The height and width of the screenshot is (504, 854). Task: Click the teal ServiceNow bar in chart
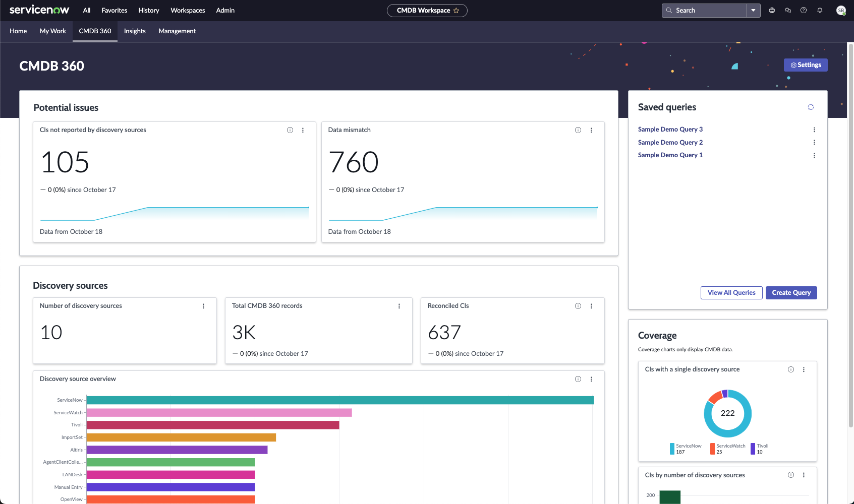340,400
